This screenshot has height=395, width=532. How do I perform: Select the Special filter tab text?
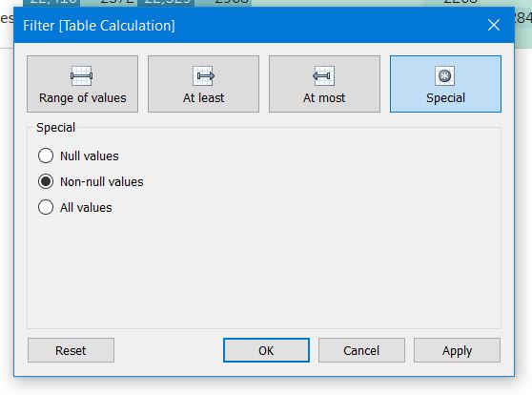445,98
